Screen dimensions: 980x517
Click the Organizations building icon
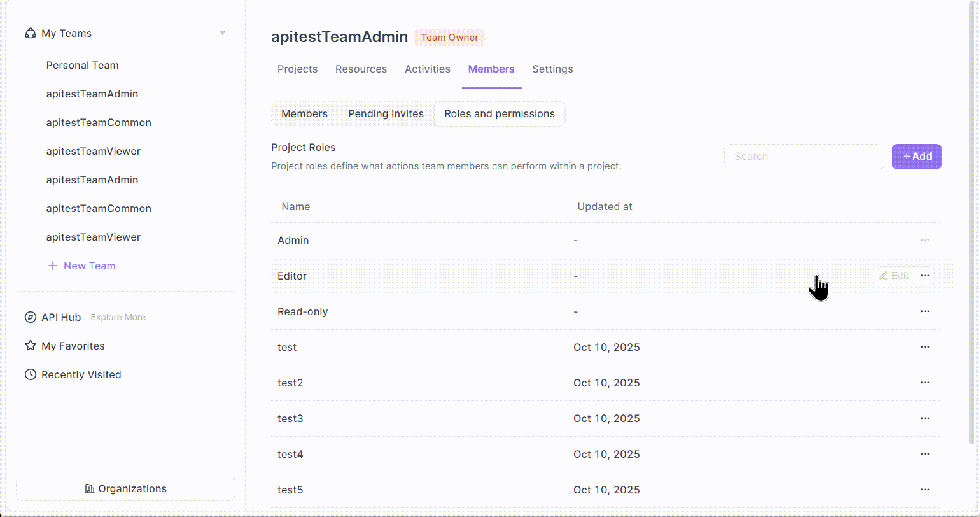[90, 488]
